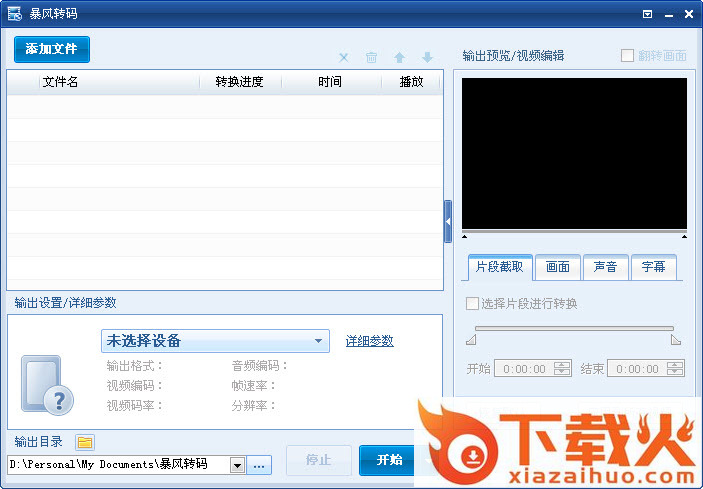Screen dimensions: 703x489
Task: Click the left marker under the video preview
Action: pos(465,237)
